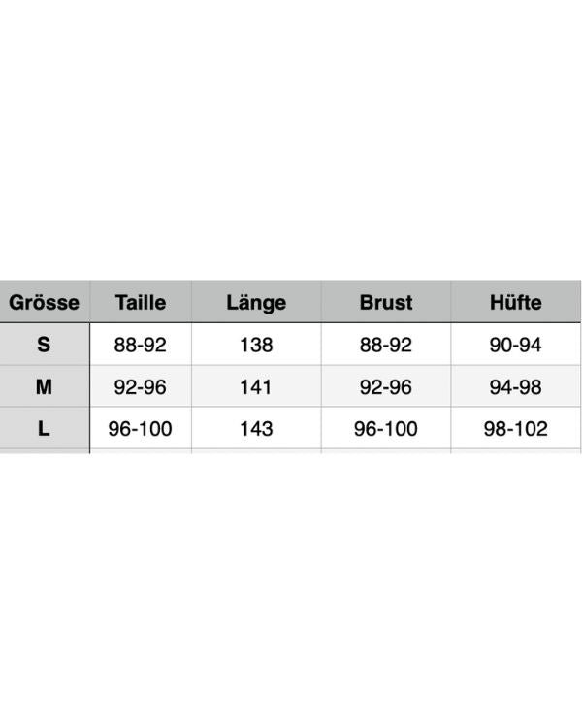Image resolution: width=582 pixels, height=728 pixels.
Task: Click the Brust value for size S
Action: click(x=386, y=345)
